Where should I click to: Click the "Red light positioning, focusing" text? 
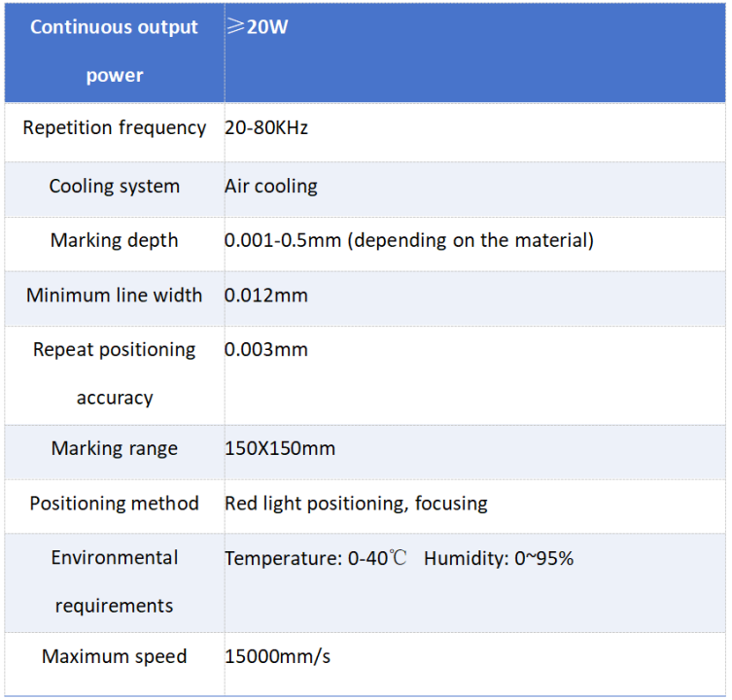[356, 504]
